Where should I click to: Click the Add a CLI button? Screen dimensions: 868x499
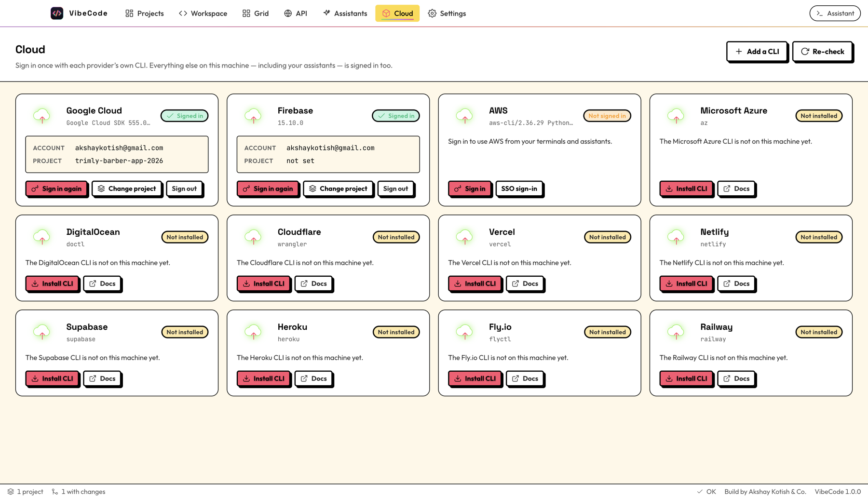tap(757, 51)
